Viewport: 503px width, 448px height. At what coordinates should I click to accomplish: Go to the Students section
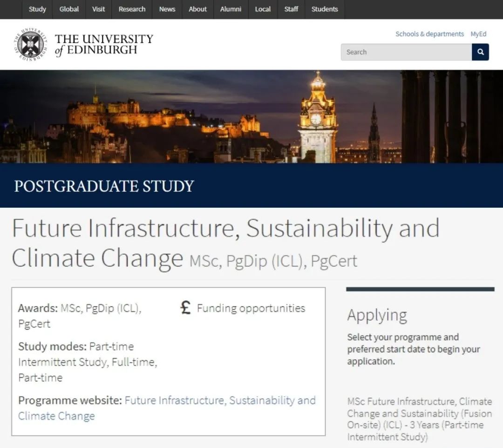(x=325, y=9)
